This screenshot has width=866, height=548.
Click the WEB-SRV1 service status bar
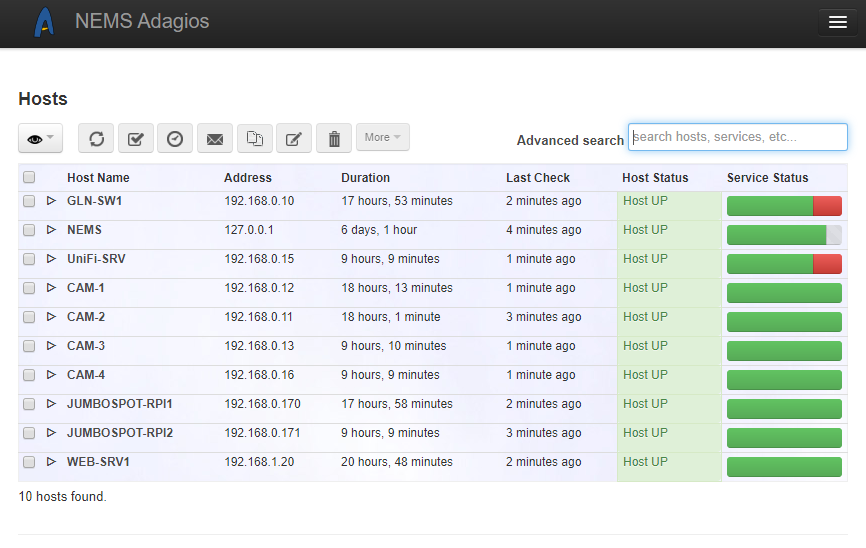pos(784,467)
